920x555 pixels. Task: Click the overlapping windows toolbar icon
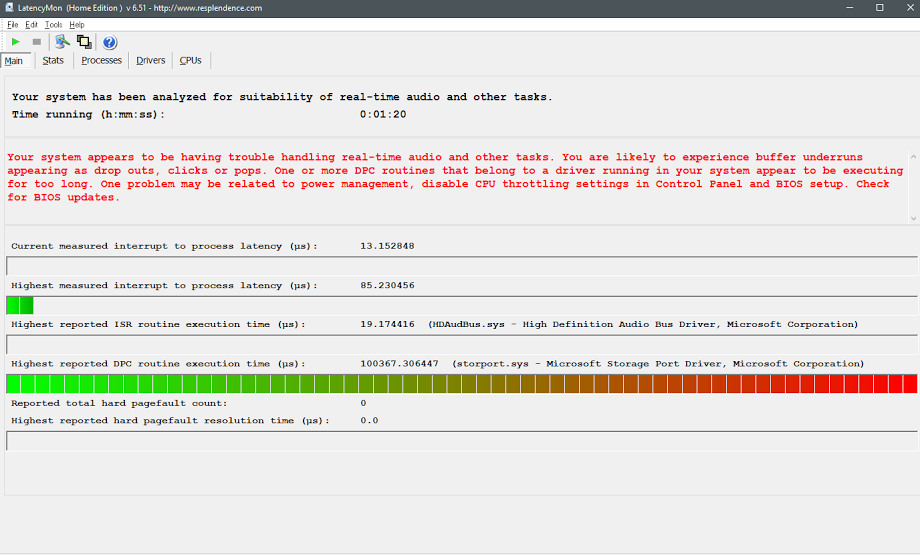click(84, 42)
